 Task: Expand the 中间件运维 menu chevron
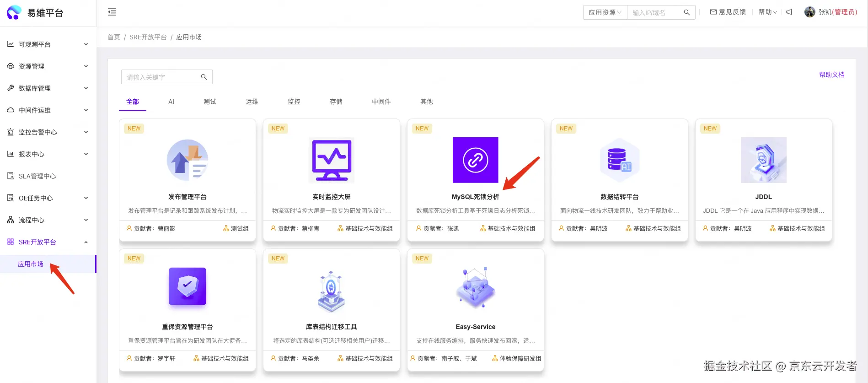86,110
